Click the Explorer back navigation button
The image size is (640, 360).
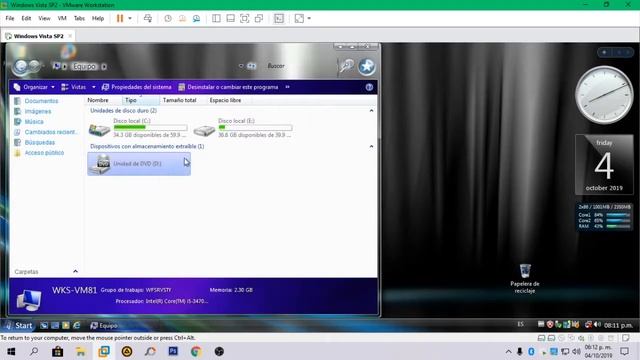pyautogui.click(x=20, y=67)
